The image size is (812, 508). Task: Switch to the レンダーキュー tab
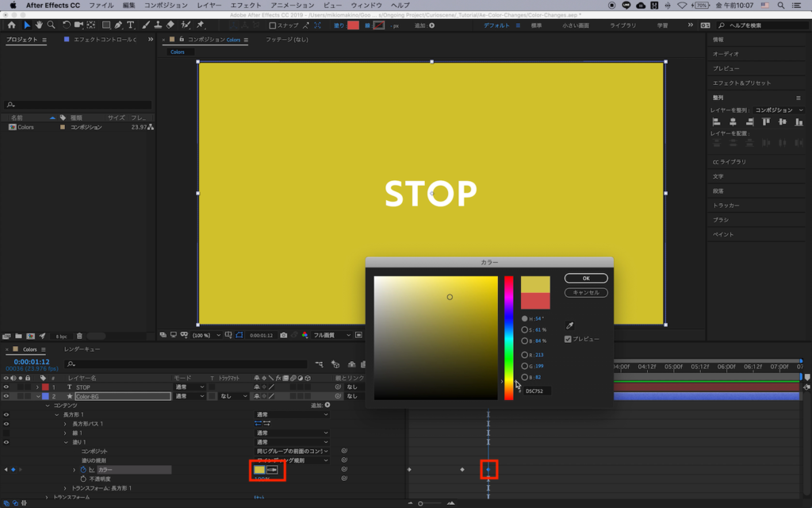(82, 349)
